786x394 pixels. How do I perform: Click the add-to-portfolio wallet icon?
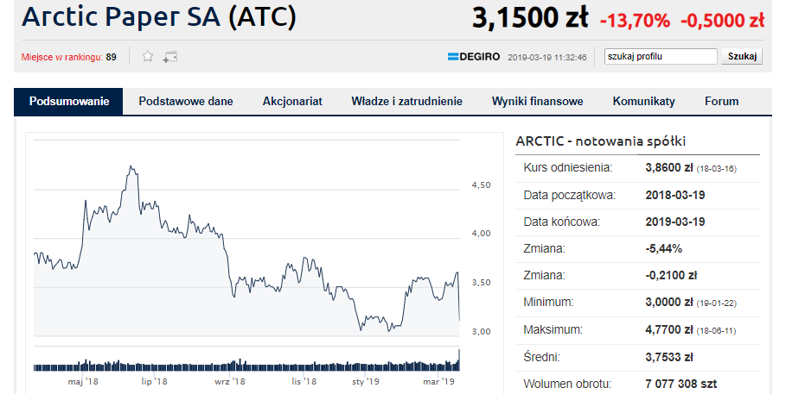click(x=170, y=57)
